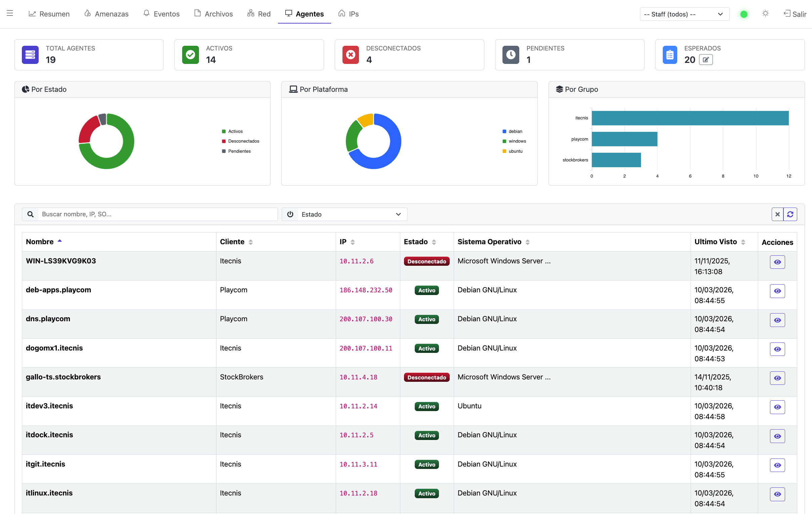
Task: Focus the Buscar nombre, IP, SO search field
Action: pyautogui.click(x=158, y=214)
